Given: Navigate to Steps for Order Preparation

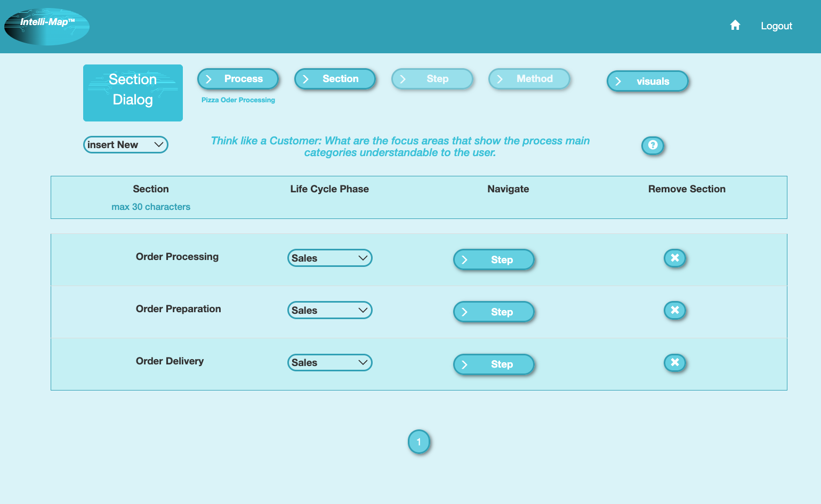Looking at the screenshot, I should pos(493,312).
